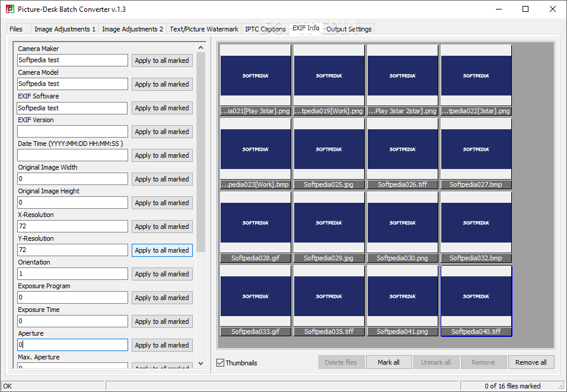
Task: Click the Mark all button
Action: click(x=388, y=362)
